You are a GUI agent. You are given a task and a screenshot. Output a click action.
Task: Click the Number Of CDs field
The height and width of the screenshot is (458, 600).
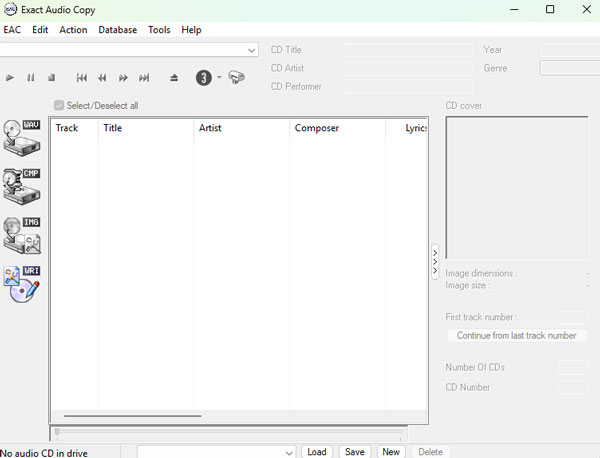573,367
